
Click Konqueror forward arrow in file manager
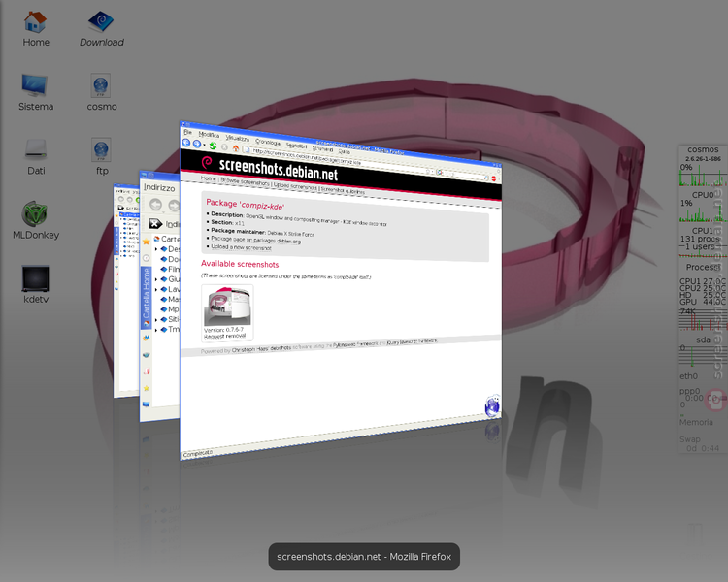[174, 205]
